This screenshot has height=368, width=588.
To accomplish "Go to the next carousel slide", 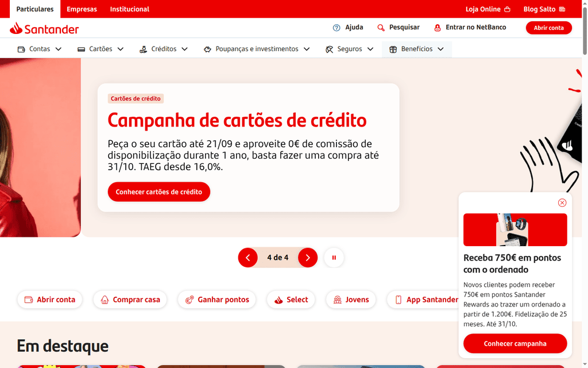I will tap(308, 258).
